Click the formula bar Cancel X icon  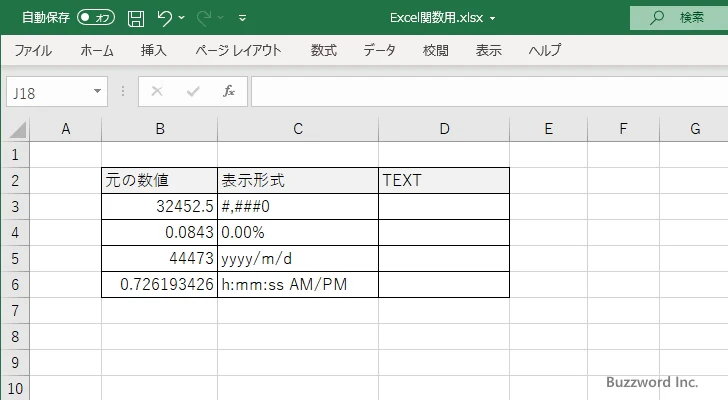point(157,91)
